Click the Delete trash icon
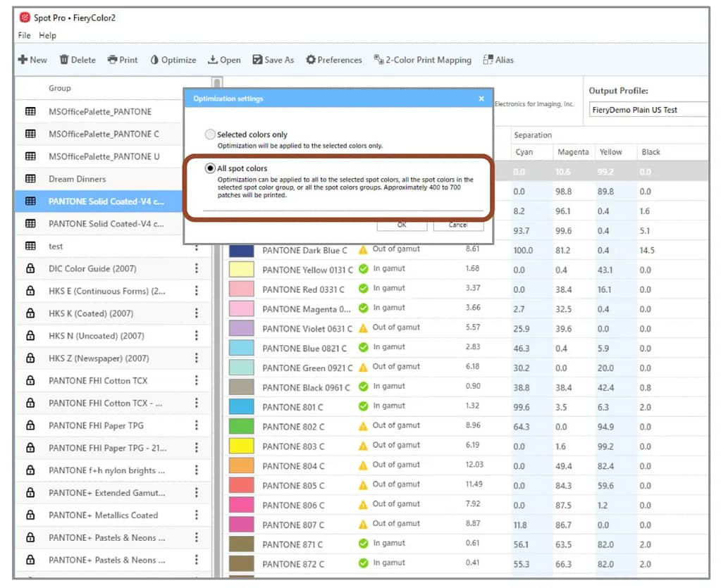 coord(64,60)
